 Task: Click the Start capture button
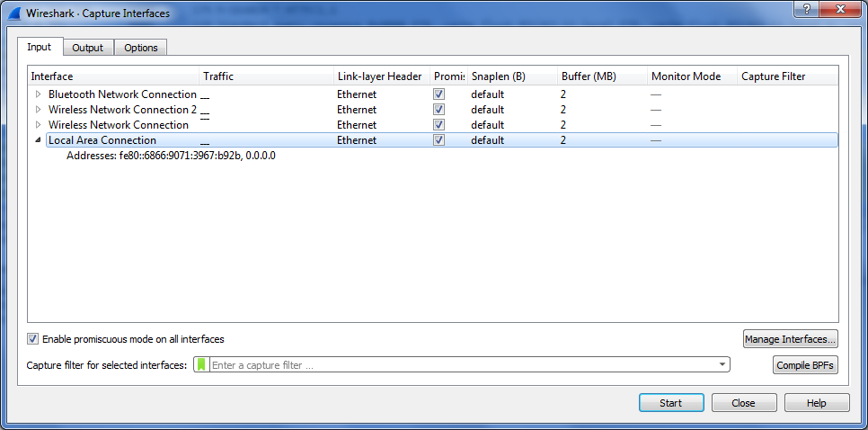coord(671,403)
